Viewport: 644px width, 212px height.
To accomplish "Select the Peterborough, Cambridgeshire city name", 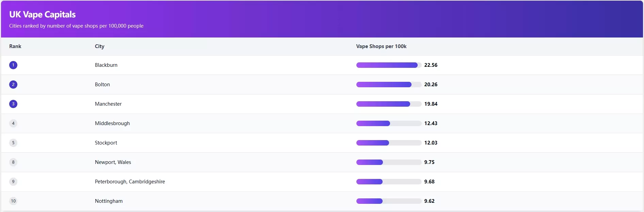I will click(130, 182).
